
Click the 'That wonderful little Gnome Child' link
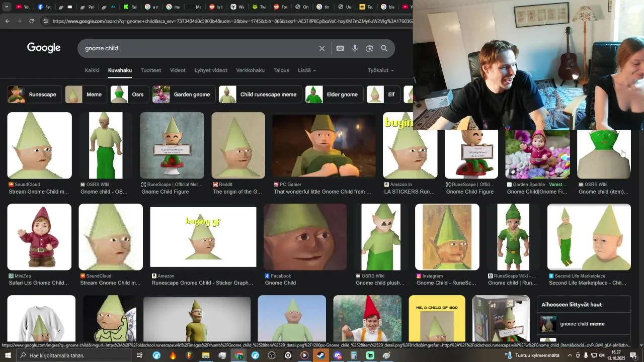[x=323, y=192]
